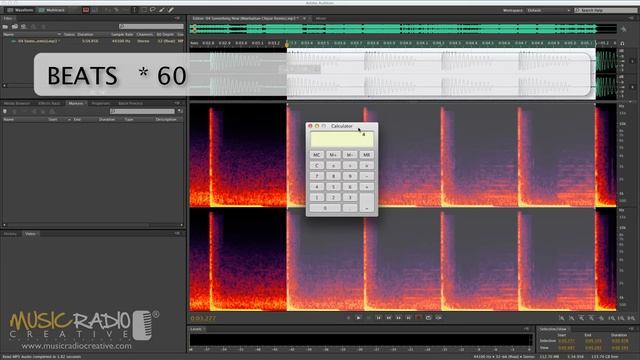Image resolution: width=640 pixels, height=360 pixels.
Task: Open the Workspace dropdown
Action: tap(548, 10)
